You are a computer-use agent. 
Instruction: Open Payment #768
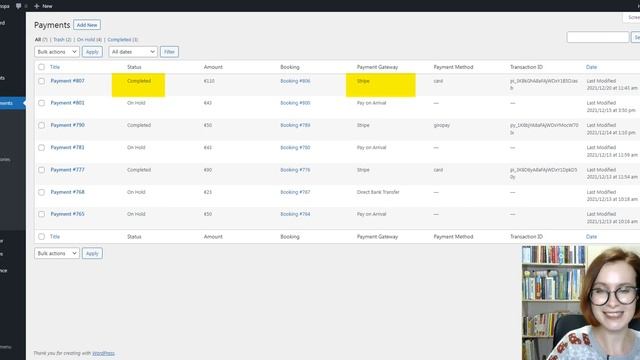coord(67,192)
